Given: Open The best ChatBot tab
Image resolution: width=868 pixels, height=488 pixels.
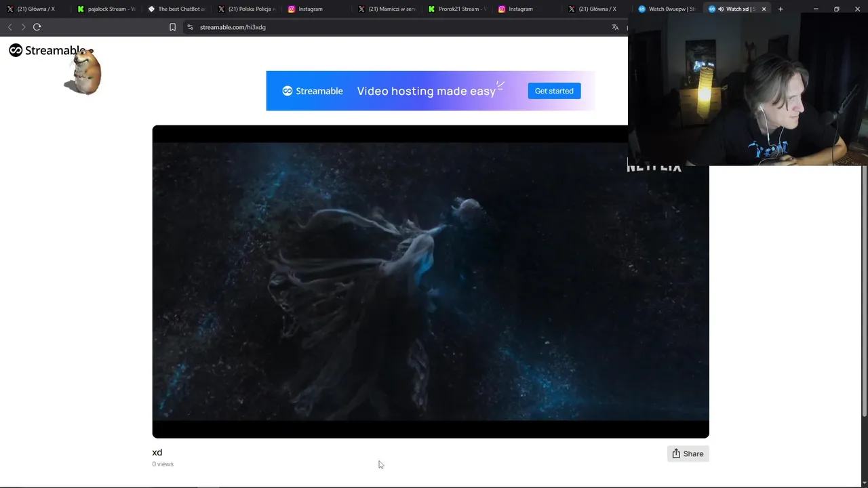Looking at the screenshot, I should (x=176, y=9).
